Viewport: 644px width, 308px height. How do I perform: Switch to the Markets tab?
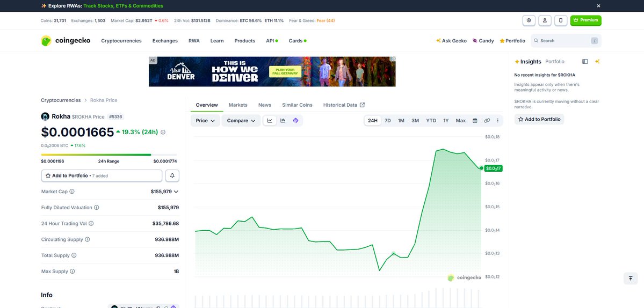pos(238,105)
